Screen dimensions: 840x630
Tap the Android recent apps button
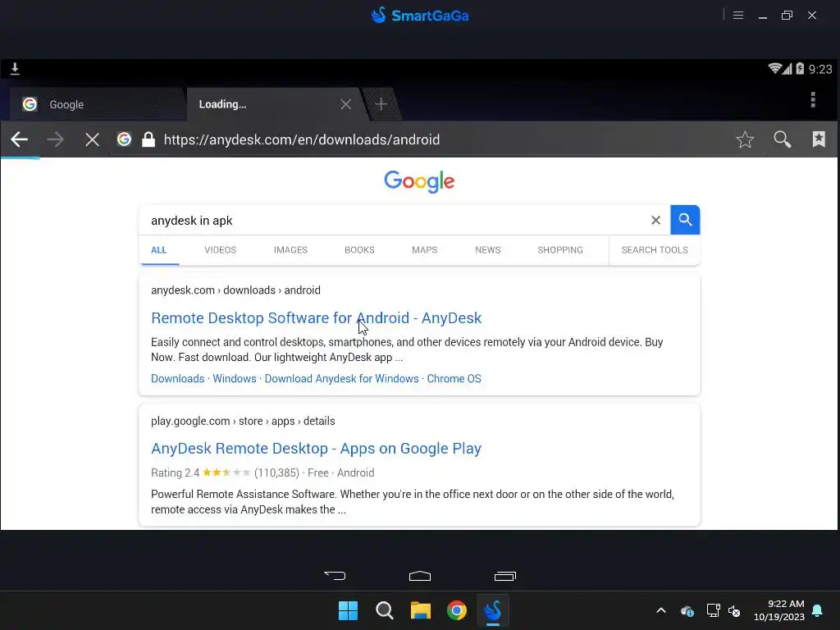[x=504, y=576]
